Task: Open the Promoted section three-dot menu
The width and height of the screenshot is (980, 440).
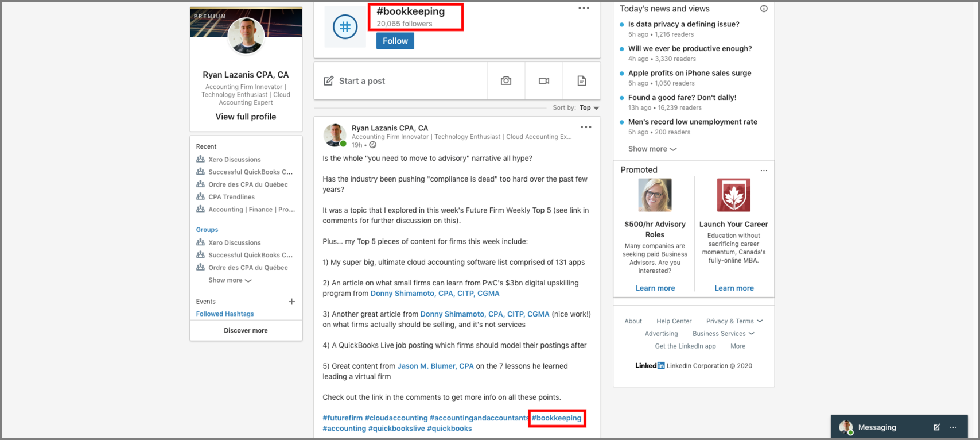Action: [x=764, y=170]
